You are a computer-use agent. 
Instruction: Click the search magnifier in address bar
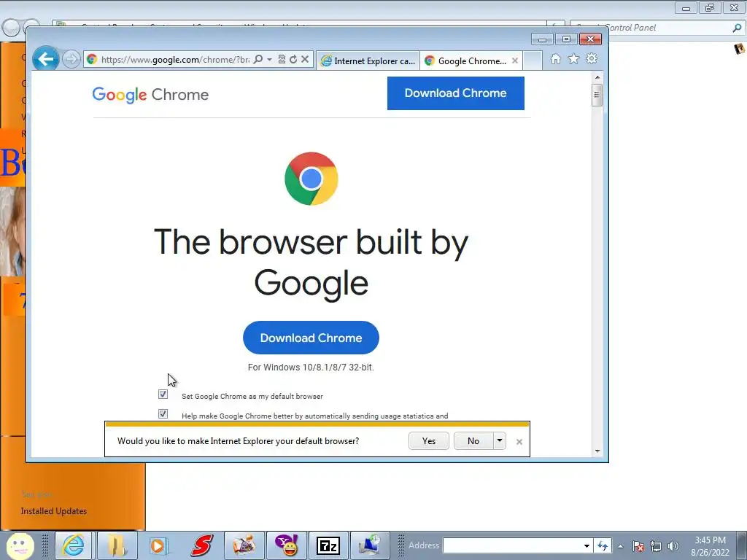(x=258, y=60)
